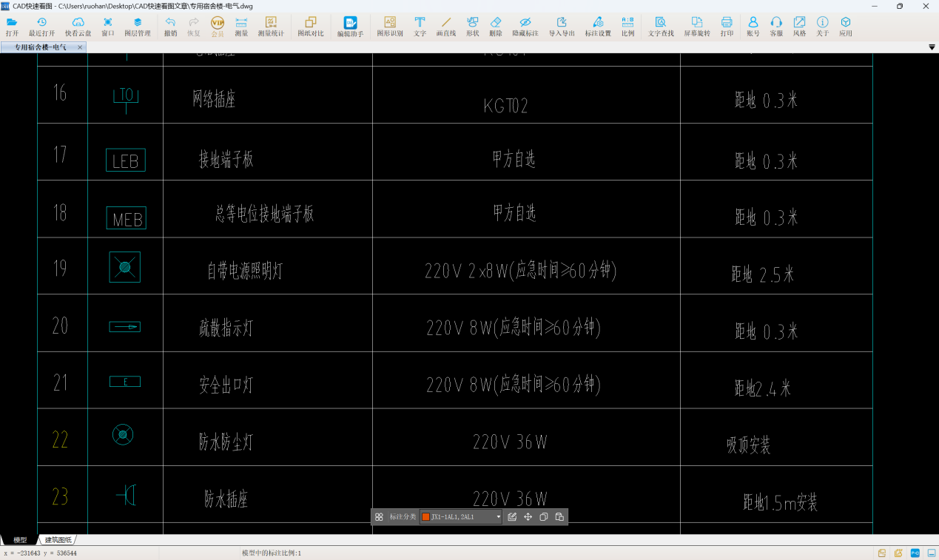Expand the tab list arrow at top right
Screen dimensions: 939x560
[x=932, y=47]
